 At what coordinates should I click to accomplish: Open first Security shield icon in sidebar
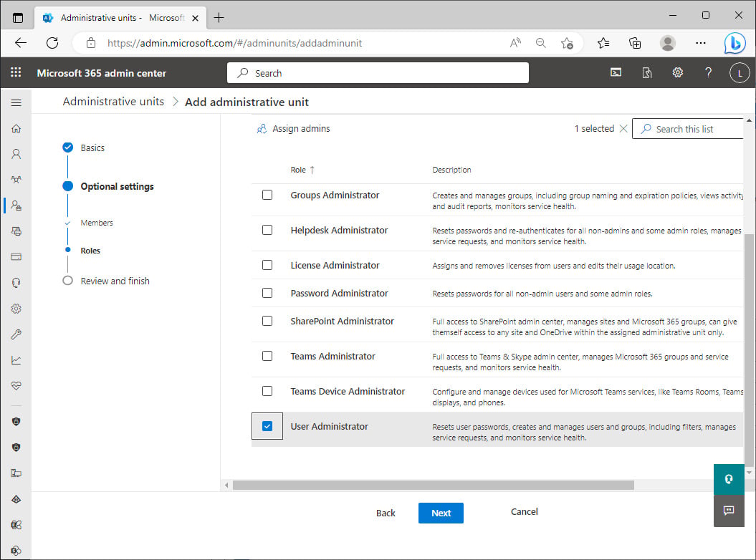[x=16, y=422]
